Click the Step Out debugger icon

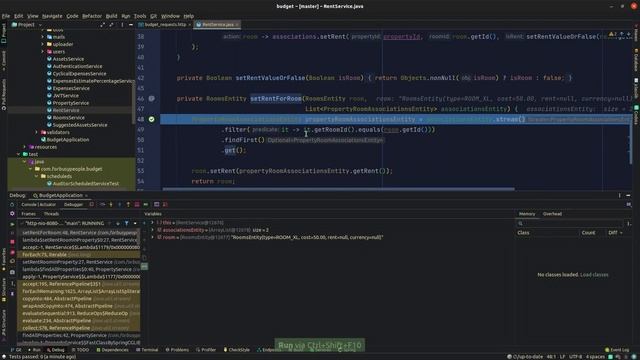point(128,204)
